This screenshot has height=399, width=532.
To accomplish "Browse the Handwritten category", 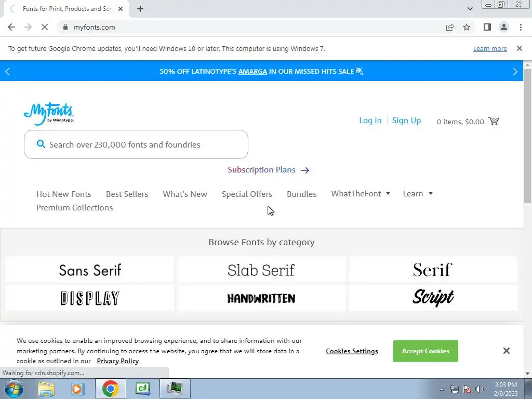I will (x=261, y=298).
